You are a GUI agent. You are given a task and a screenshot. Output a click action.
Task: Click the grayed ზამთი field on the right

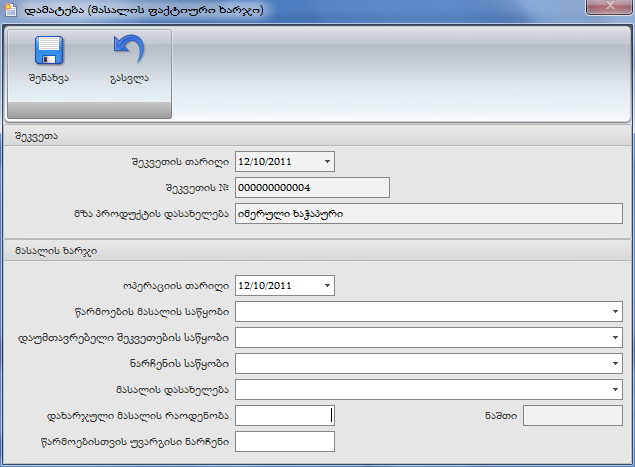(573, 416)
